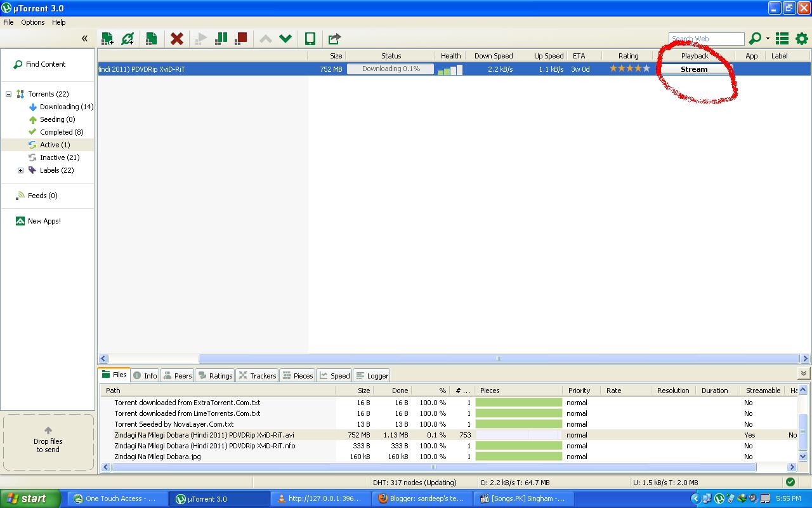Click the Create New Torrent icon

tap(151, 39)
